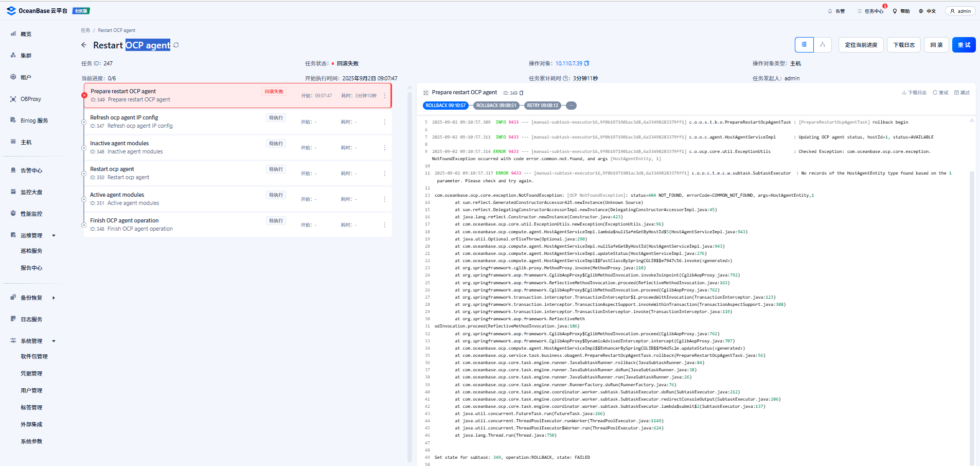Click help icon beside 任务累计耗时
This screenshot has width=980, height=466.
pyautogui.click(x=566, y=78)
